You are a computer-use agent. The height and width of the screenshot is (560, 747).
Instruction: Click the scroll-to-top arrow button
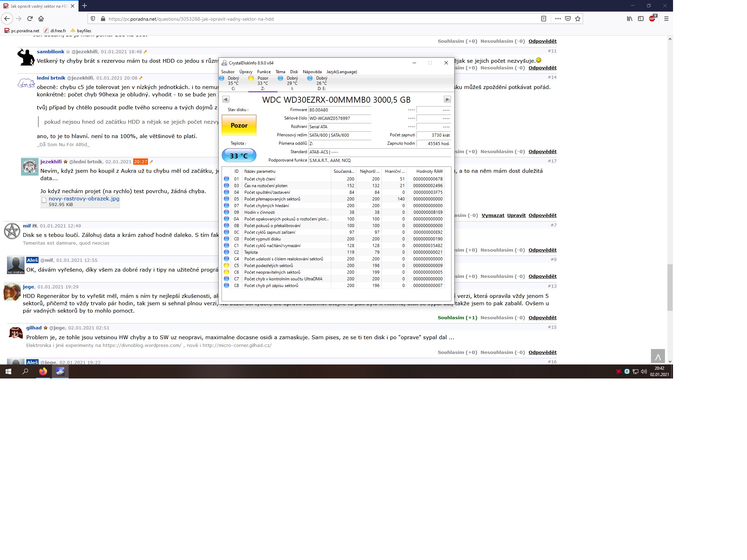(x=658, y=356)
